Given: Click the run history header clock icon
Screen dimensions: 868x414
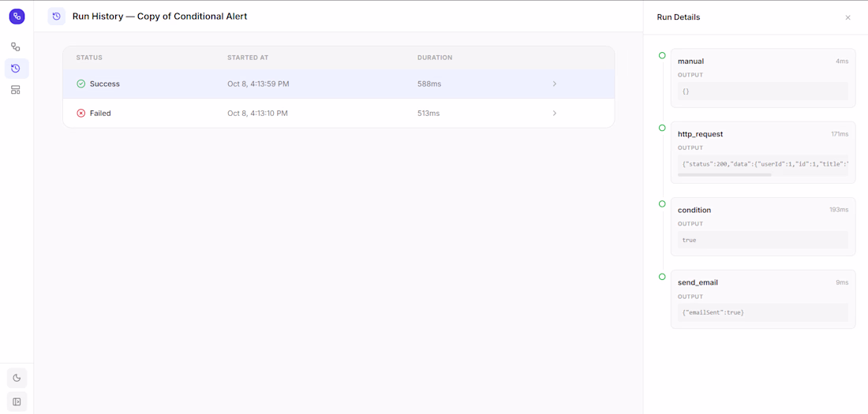Looking at the screenshot, I should click(57, 17).
